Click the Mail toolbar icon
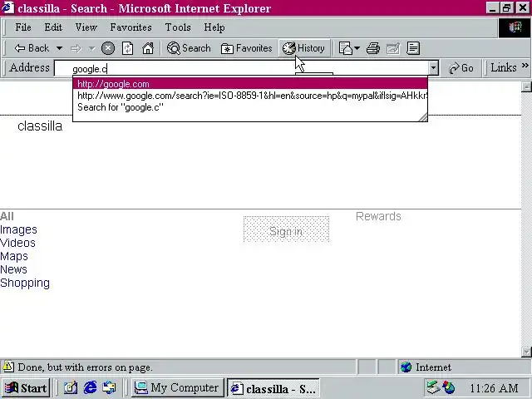The height and width of the screenshot is (399, 532). coord(346,48)
